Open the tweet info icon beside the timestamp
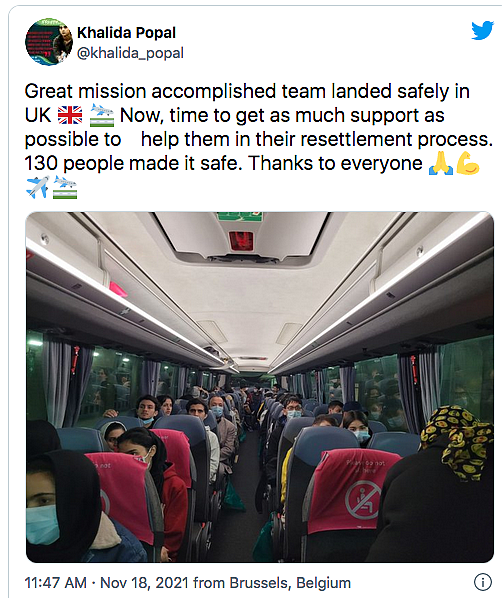Viewport: 502px width, 598px height. (482, 582)
